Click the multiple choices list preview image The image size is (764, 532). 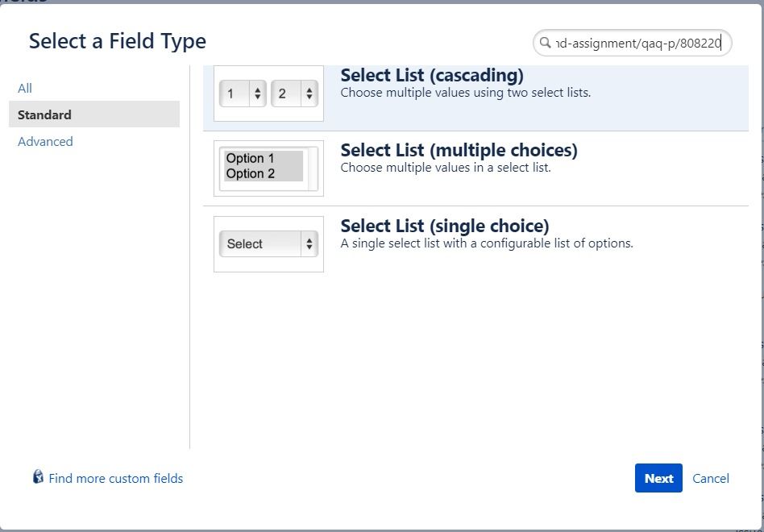(x=268, y=167)
